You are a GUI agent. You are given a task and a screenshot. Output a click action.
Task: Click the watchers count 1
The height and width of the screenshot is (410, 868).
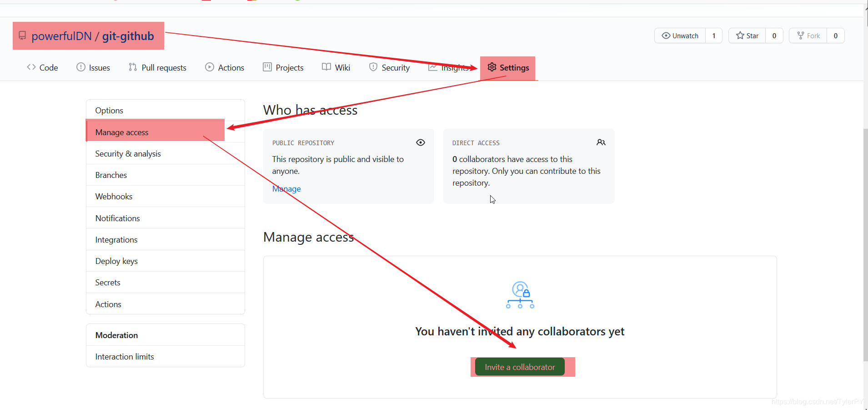pyautogui.click(x=714, y=35)
